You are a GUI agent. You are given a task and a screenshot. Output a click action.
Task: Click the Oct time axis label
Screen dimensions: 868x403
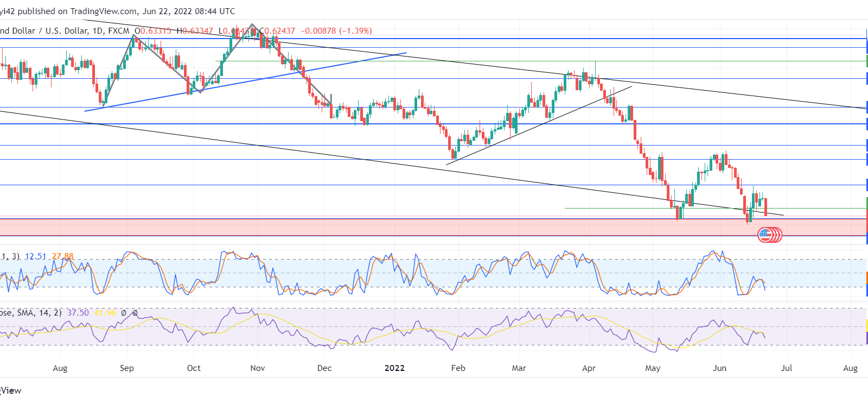tap(194, 368)
